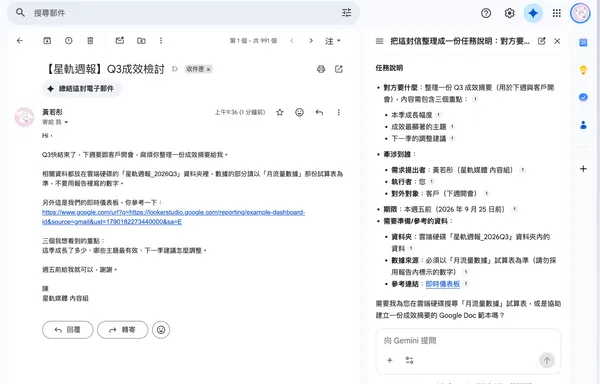Open Contacts side panel icon
Screen dimensions: 600x384
point(583,125)
